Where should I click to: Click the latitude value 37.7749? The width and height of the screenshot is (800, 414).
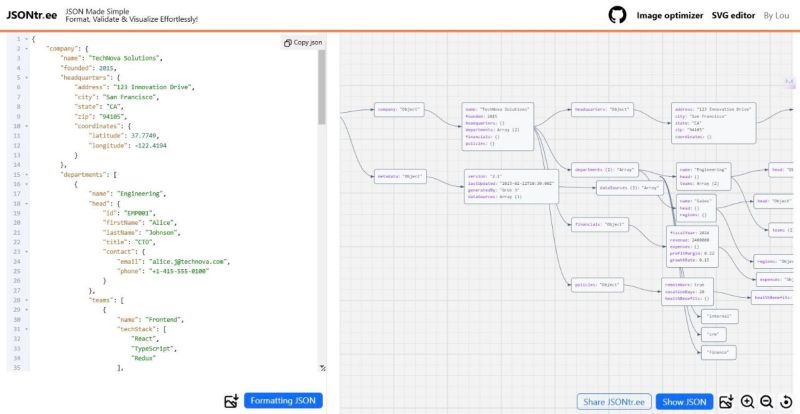[x=144, y=136]
